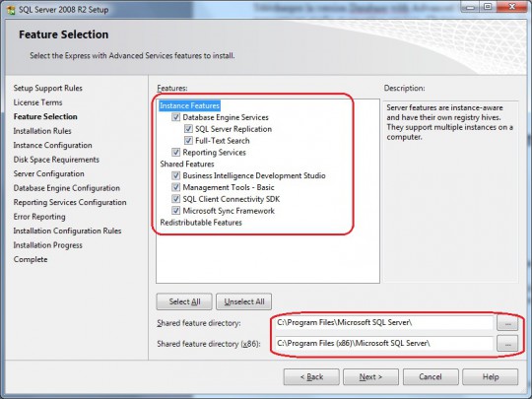This screenshot has width=532, height=399.
Task: Browse for Shared feature directory (x86) path
Action: pos(507,344)
